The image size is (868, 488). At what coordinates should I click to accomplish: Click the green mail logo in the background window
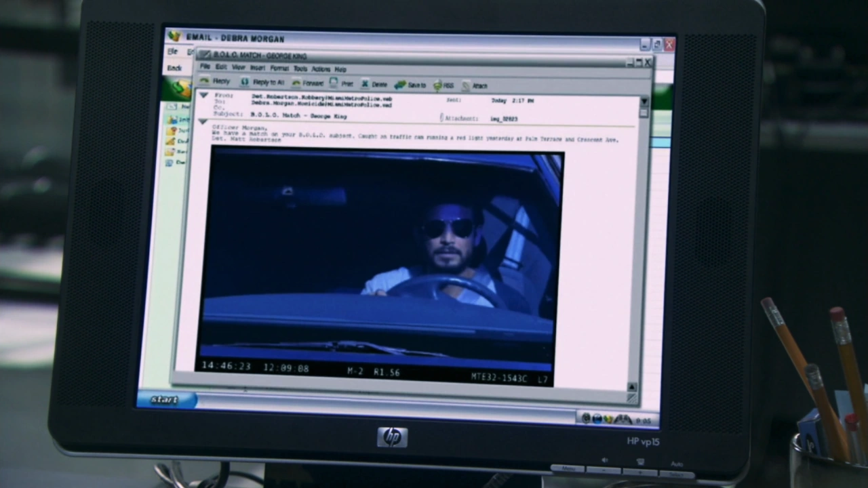(x=178, y=89)
